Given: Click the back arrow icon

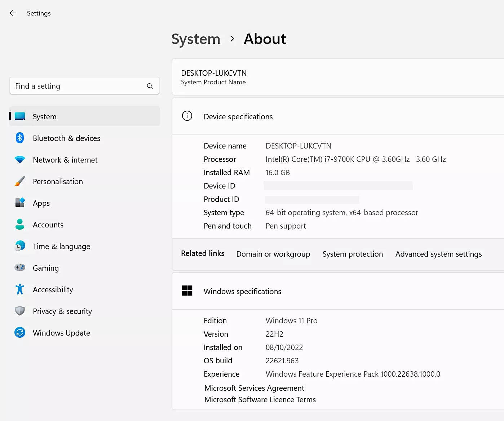Looking at the screenshot, I should tap(13, 13).
